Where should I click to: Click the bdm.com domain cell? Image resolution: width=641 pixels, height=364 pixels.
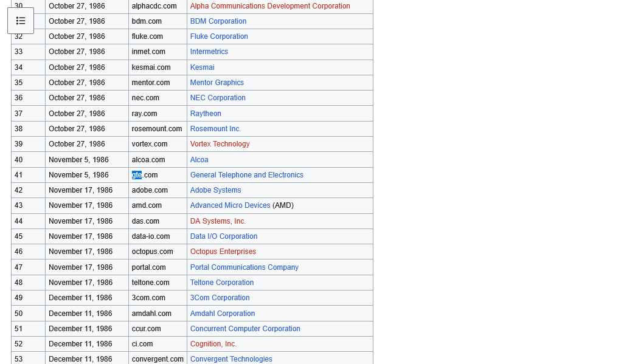(158, 21)
